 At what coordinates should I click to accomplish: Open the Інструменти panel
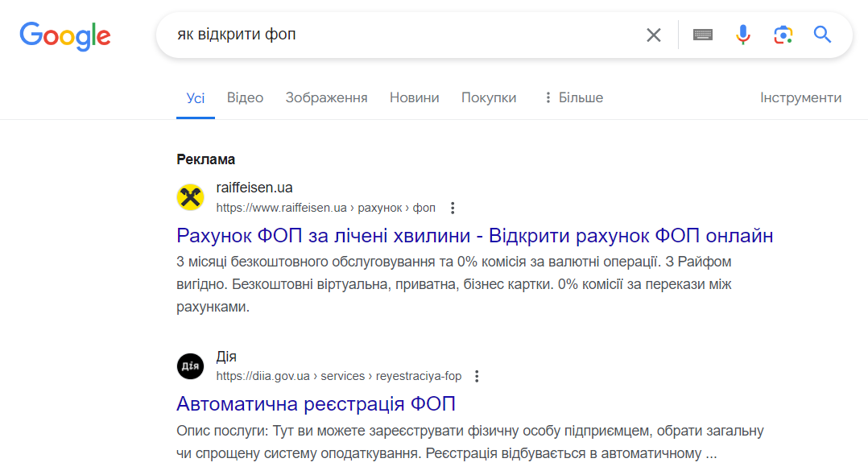(x=800, y=97)
